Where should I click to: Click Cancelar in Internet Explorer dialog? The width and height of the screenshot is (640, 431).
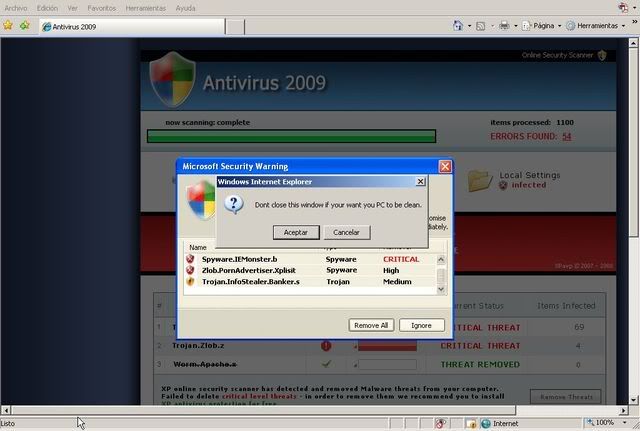(347, 232)
